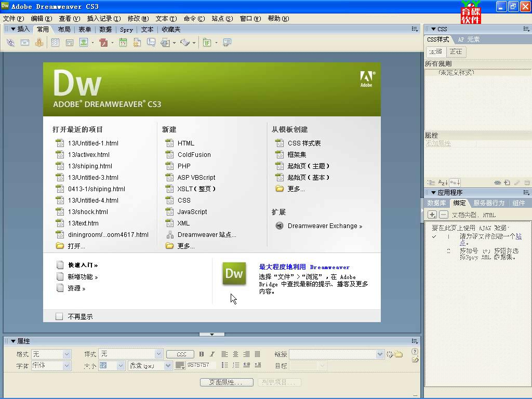
Task: Click the Images insert icon
Action: [x=84, y=43]
